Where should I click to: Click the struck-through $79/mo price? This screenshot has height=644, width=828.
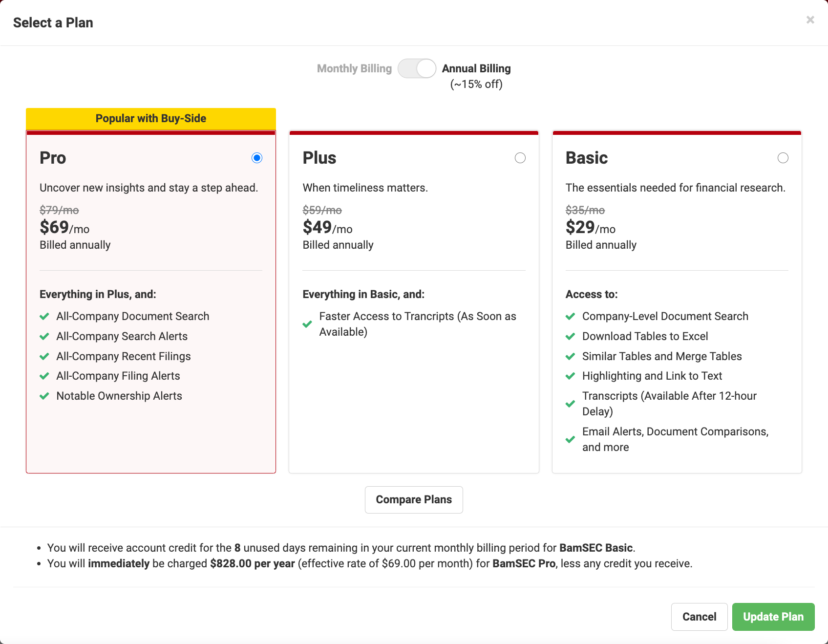coord(59,210)
